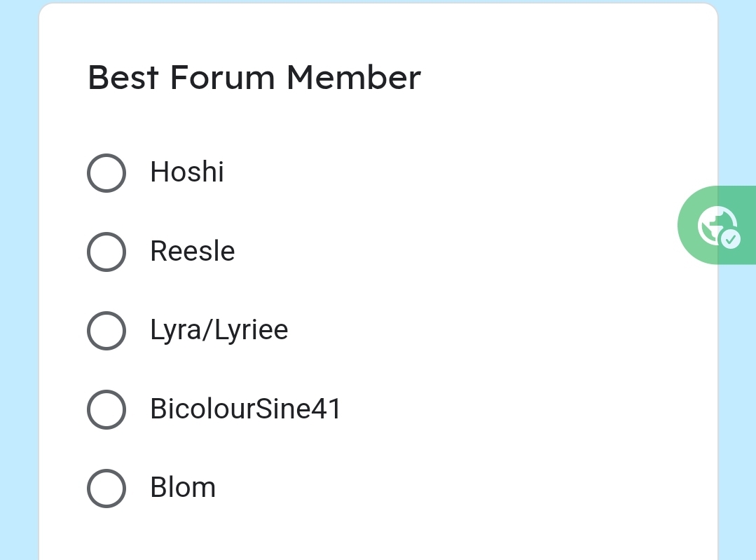Click the Best Forum Member question title

tap(254, 77)
